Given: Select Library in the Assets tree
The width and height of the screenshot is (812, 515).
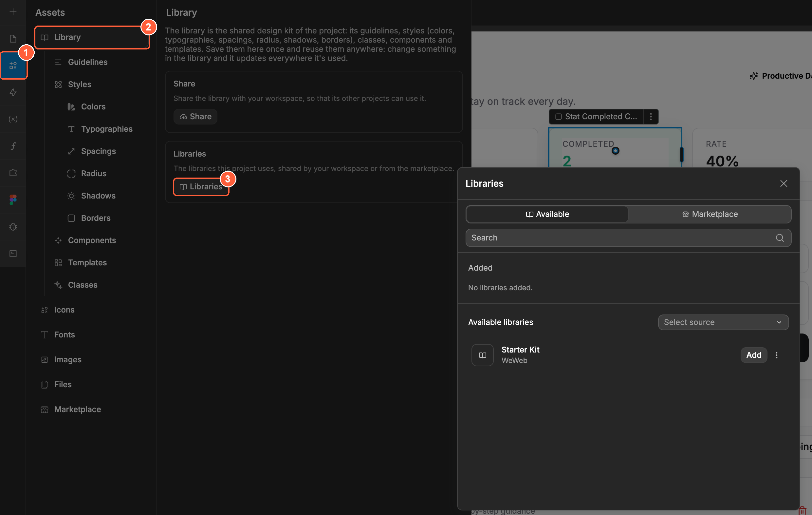Looking at the screenshot, I should pyautogui.click(x=92, y=37).
